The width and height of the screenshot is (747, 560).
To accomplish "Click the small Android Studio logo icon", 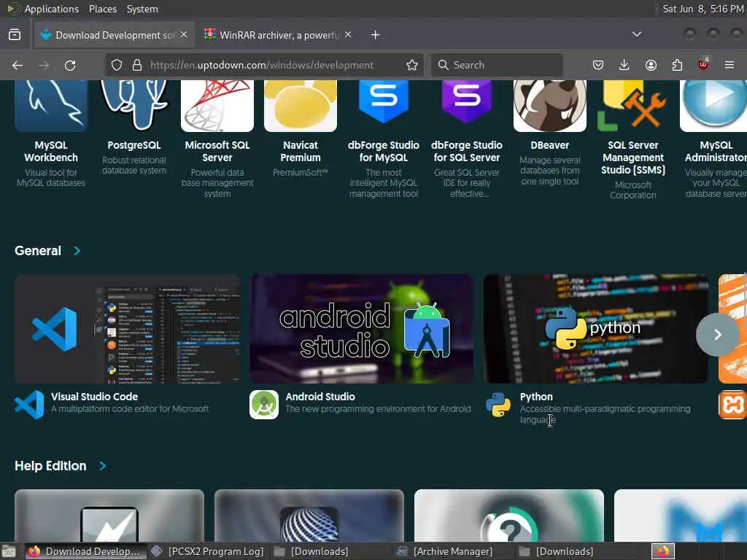I will 264,404.
